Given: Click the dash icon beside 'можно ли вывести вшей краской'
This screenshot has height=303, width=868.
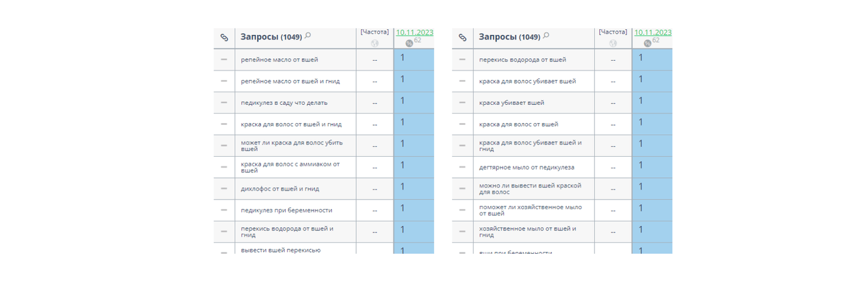Looking at the screenshot, I should (x=463, y=188).
